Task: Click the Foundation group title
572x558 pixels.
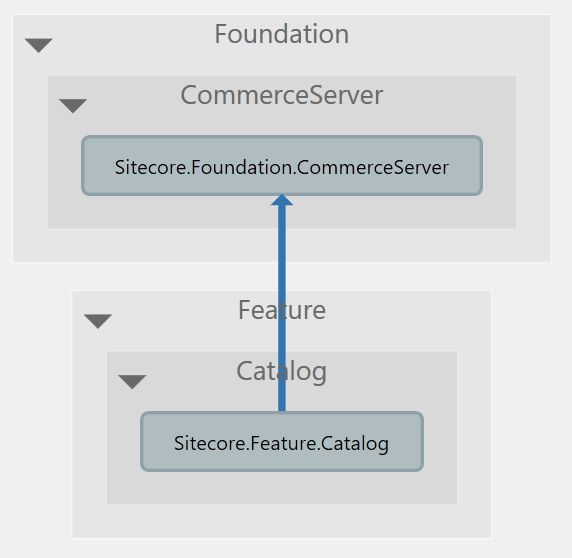Action: (282, 34)
